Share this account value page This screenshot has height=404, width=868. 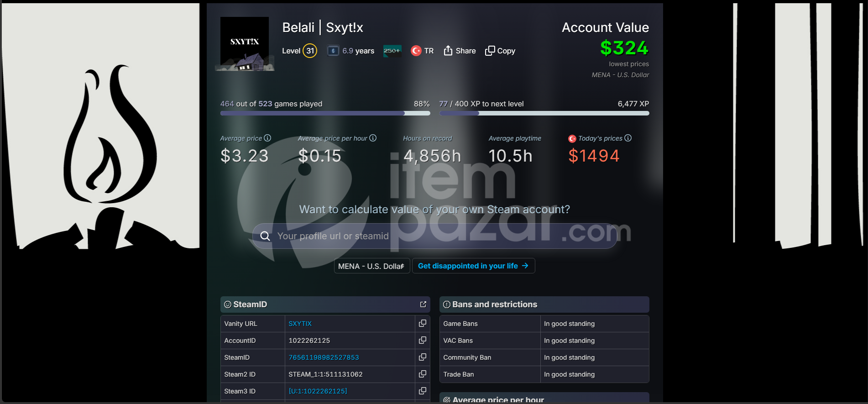460,51
